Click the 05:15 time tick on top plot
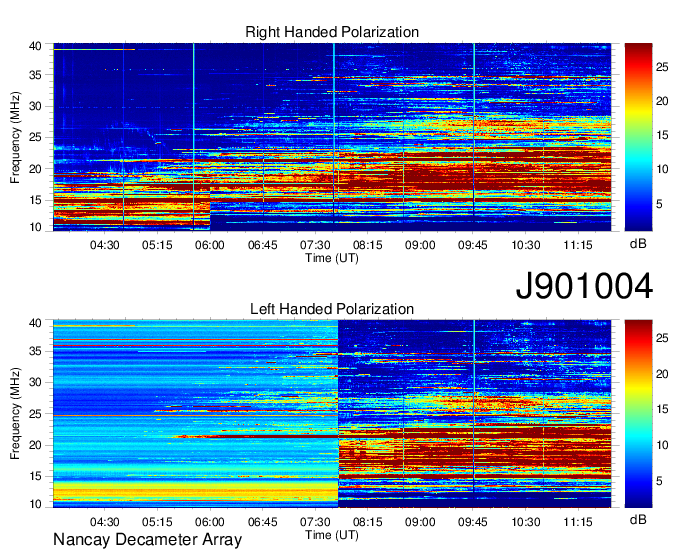The width and height of the screenshot is (680, 552). click(157, 245)
